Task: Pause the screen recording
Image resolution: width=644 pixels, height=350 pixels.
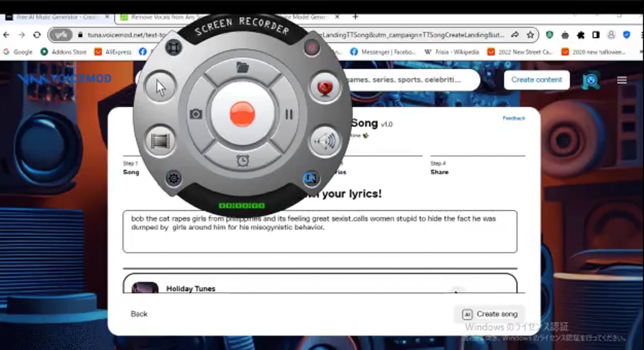Action: pyautogui.click(x=289, y=114)
